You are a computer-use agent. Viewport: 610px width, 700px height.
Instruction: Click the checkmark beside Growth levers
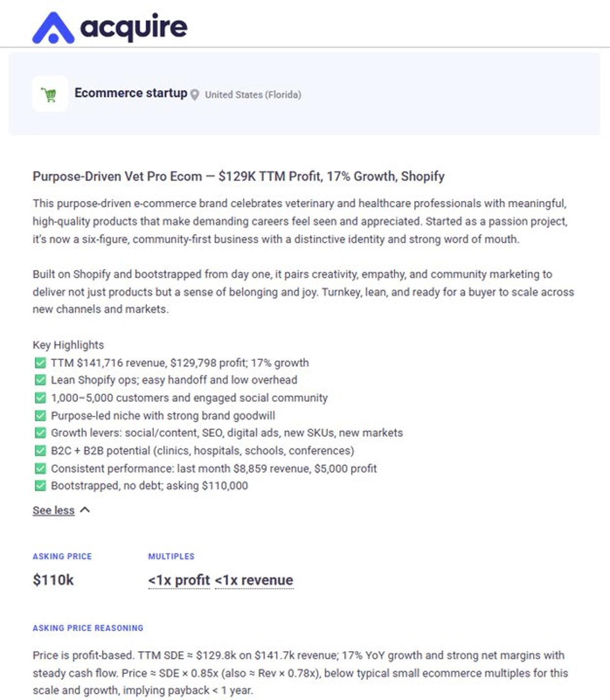(40, 433)
